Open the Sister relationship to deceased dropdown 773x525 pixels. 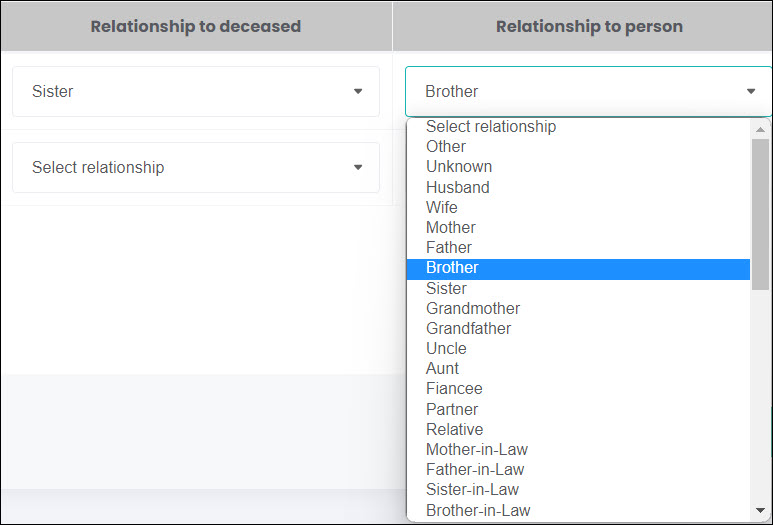coord(196,92)
